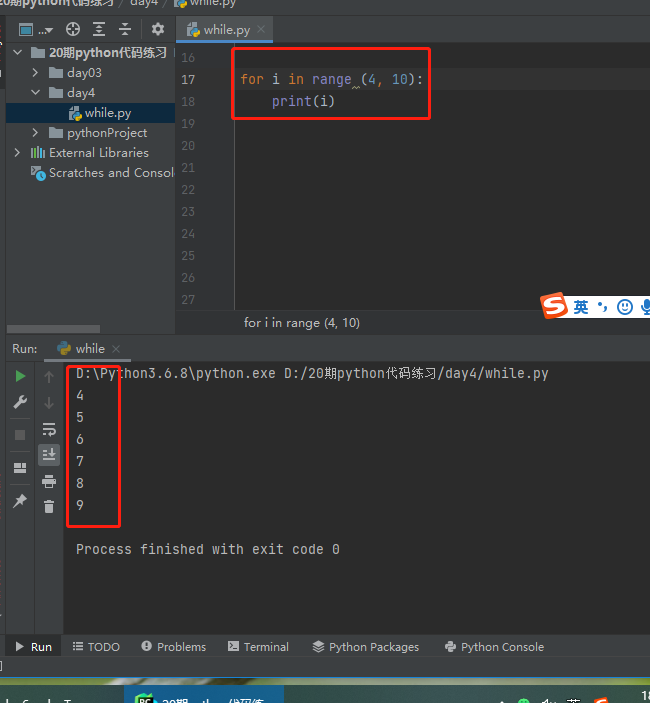Open run configuration wrench icon

(x=20, y=402)
